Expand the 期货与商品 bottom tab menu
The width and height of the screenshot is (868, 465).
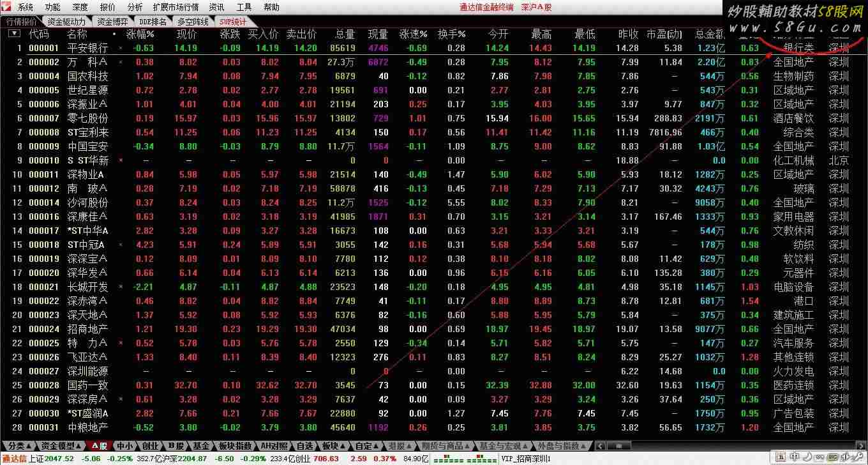[x=446, y=446]
